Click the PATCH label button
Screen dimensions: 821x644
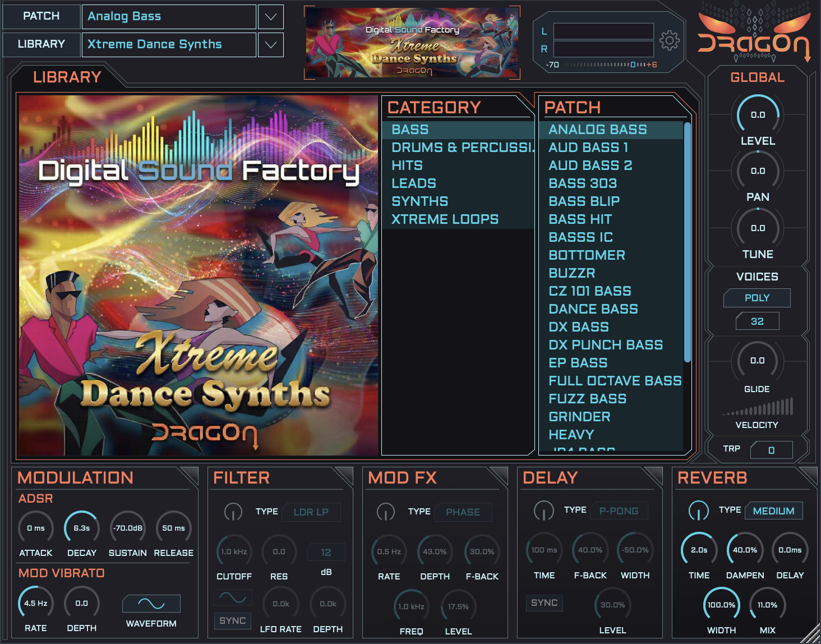point(41,16)
